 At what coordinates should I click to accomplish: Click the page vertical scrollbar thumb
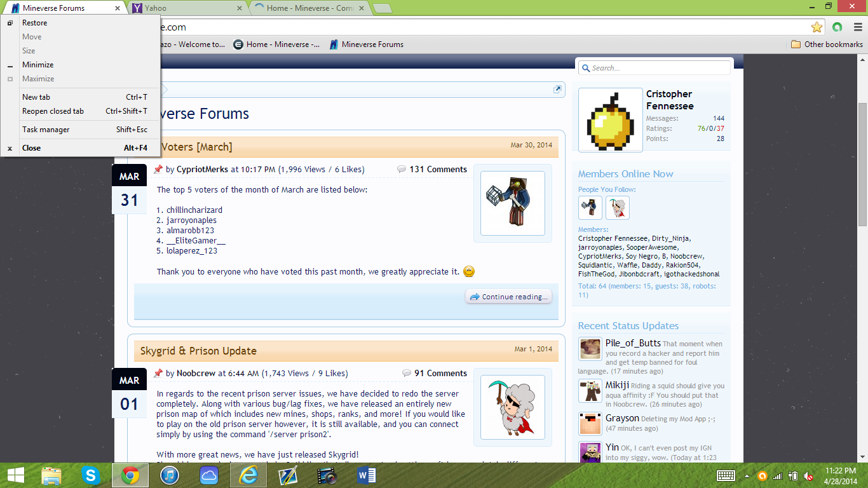coord(862,164)
